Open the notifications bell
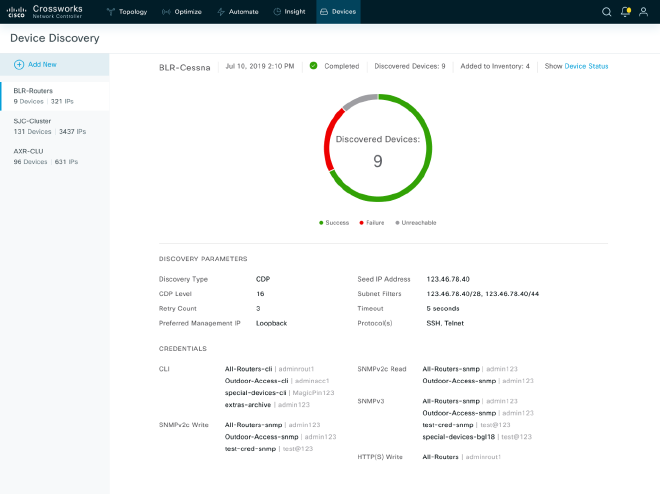Viewport: 660px width, 494px height. point(625,12)
